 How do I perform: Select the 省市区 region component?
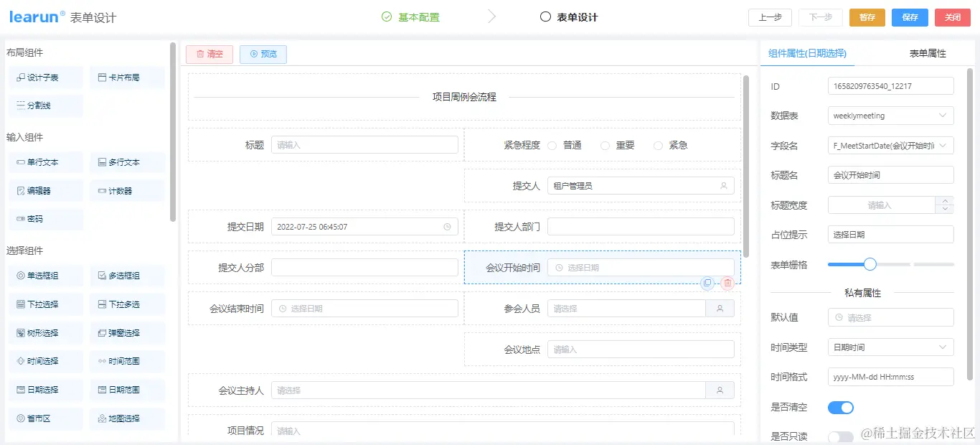point(45,418)
